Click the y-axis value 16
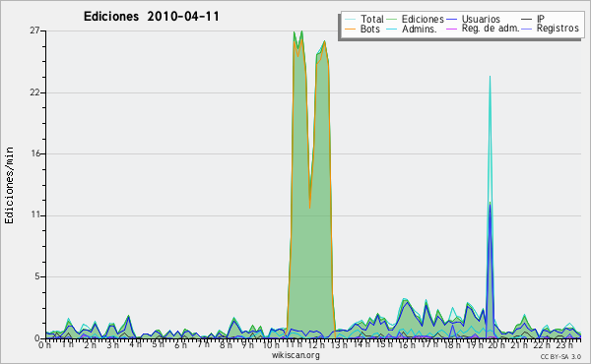 tap(35, 153)
